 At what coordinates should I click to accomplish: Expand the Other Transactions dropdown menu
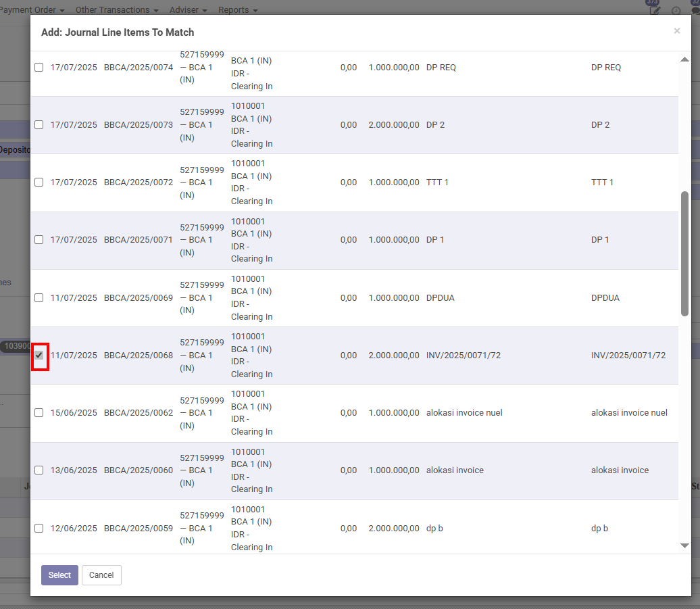click(x=117, y=10)
